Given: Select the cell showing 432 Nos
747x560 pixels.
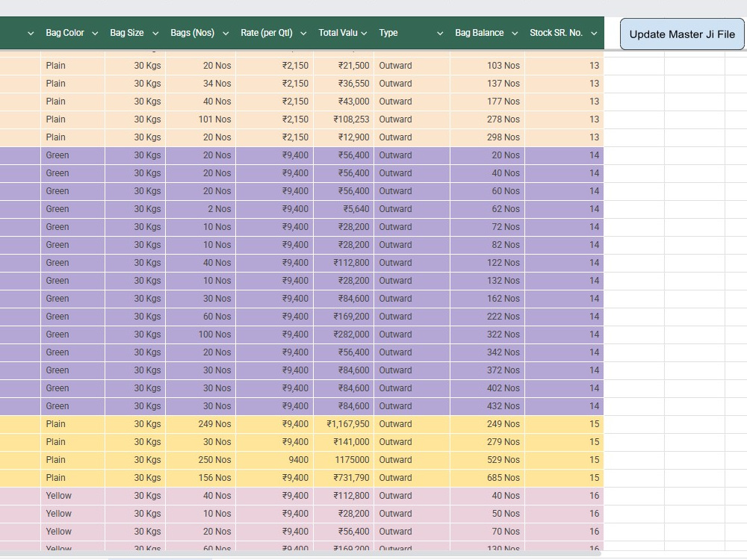Looking at the screenshot, I should pyautogui.click(x=487, y=406).
